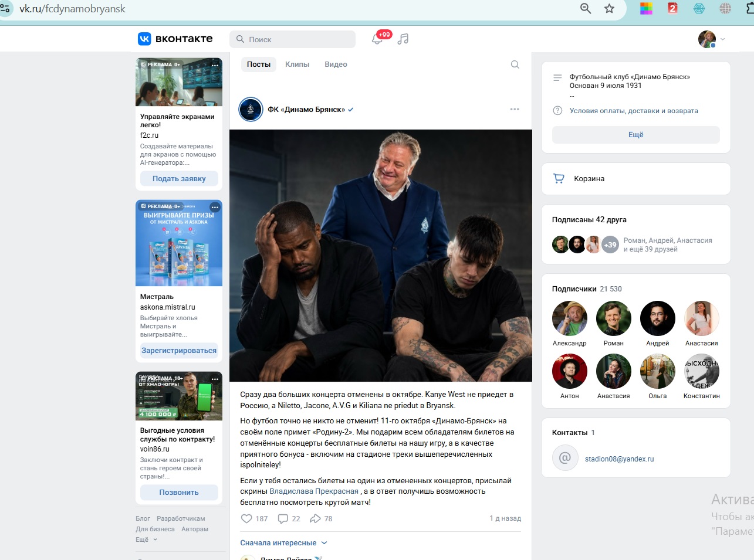Viewport: 754px width, 560px height.
Task: Open the music note icon
Action: [403, 39]
